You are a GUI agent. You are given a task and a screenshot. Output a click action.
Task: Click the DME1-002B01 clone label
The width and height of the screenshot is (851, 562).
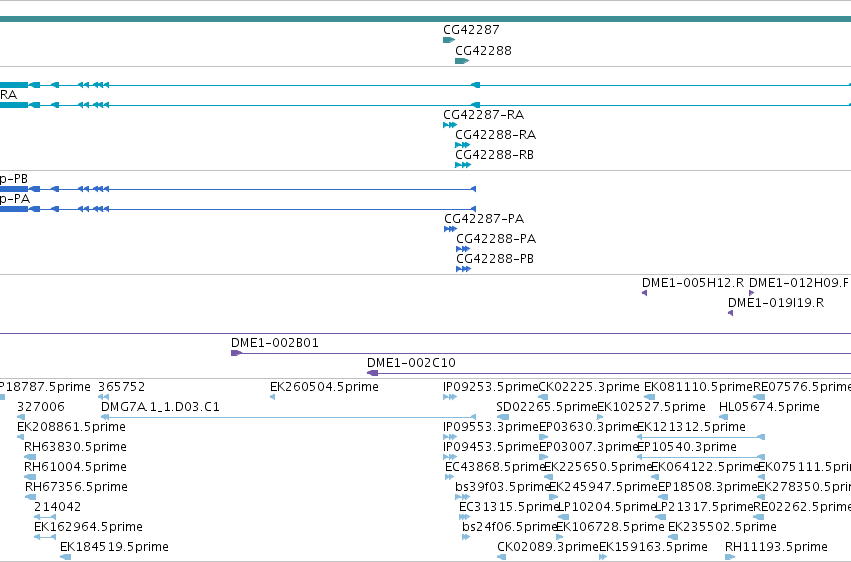pyautogui.click(x=275, y=343)
